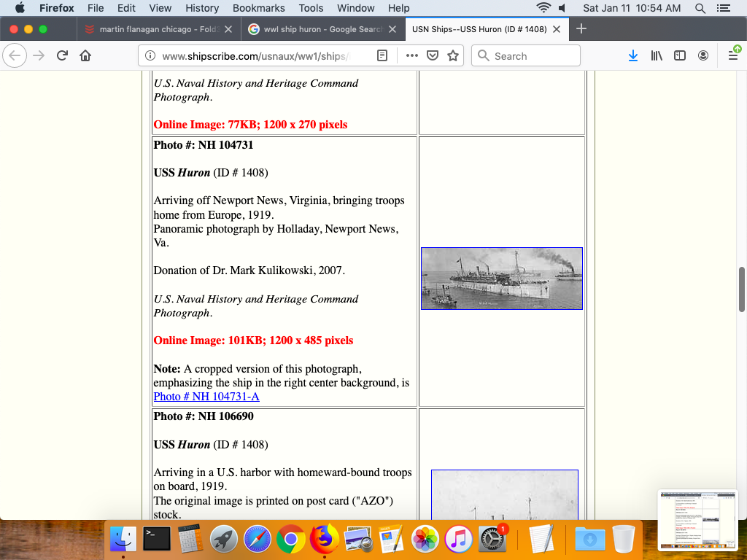The image size is (747, 560).
Task: Open the Bookmarks menu
Action: tap(258, 8)
